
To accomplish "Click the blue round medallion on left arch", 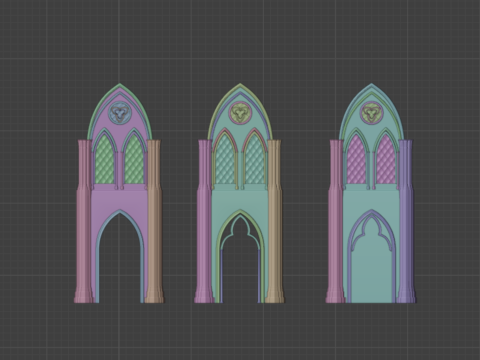I will click(x=120, y=113).
